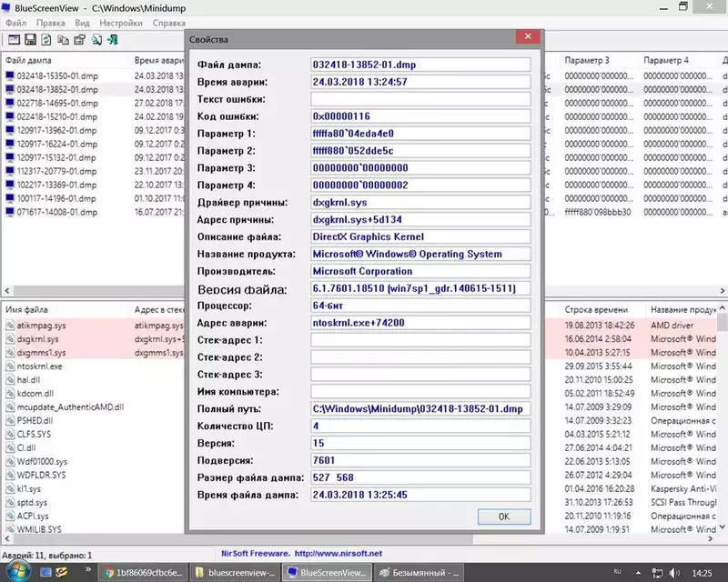Click the upper pane right scroll arrow
Viewport: 728px width, 582px height.
coord(723,290)
